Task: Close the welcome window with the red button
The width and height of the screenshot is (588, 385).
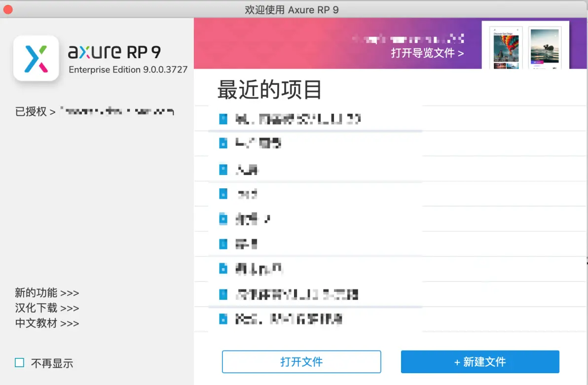Action: (8, 9)
